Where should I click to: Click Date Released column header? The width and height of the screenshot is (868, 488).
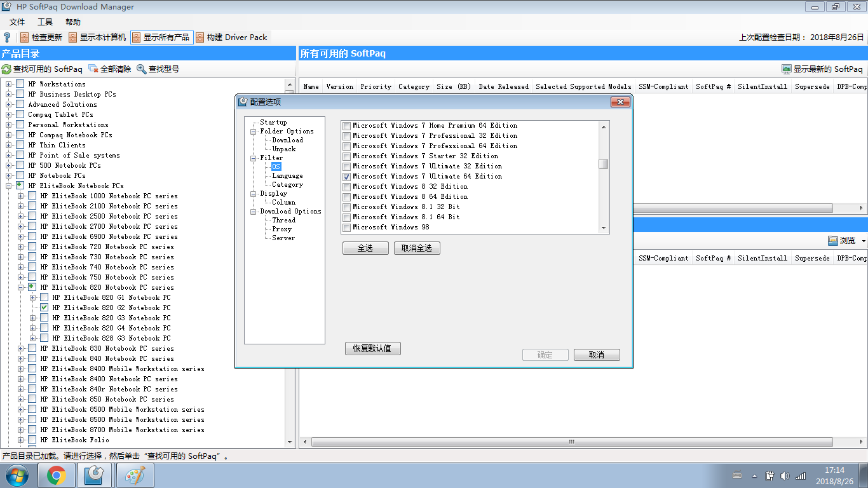503,86
